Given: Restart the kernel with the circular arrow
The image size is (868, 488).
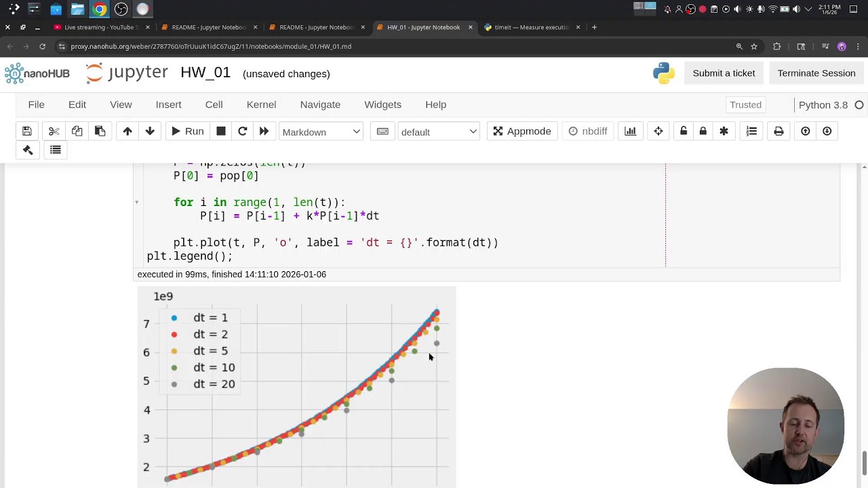Looking at the screenshot, I should 242,131.
